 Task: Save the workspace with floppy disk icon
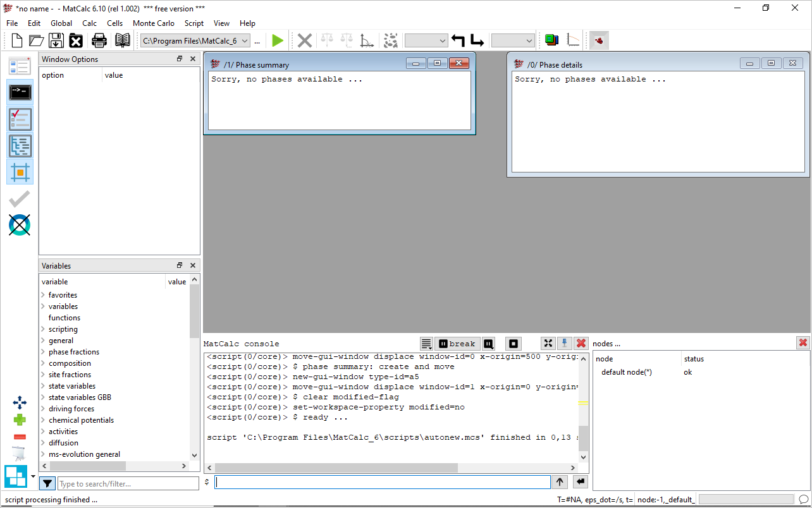pyautogui.click(x=56, y=40)
